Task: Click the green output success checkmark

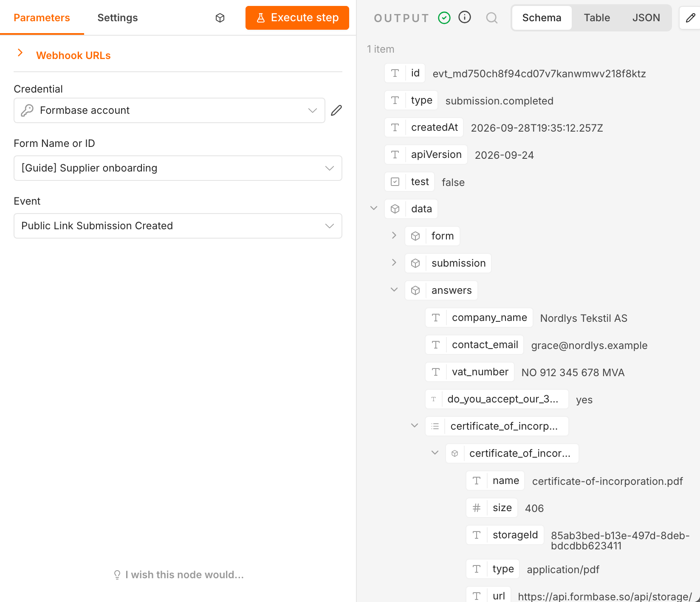Action: click(x=444, y=18)
